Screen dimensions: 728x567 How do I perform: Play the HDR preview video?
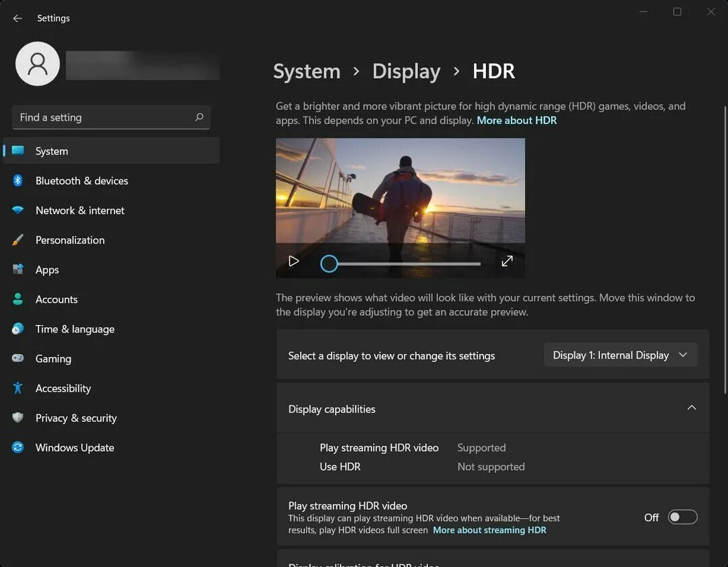click(293, 261)
